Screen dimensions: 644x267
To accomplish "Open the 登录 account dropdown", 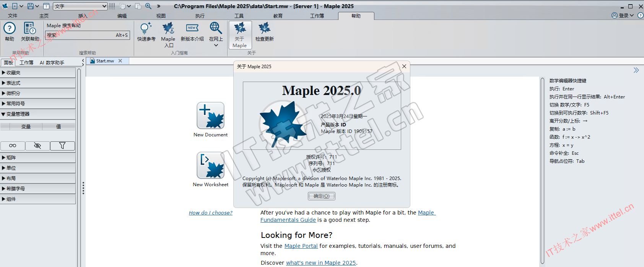I will pos(623,15).
